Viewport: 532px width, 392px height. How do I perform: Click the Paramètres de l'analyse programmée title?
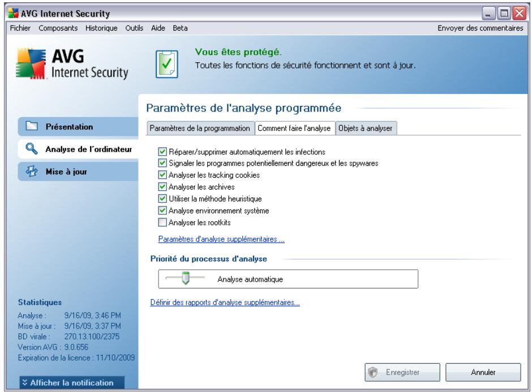click(x=243, y=108)
